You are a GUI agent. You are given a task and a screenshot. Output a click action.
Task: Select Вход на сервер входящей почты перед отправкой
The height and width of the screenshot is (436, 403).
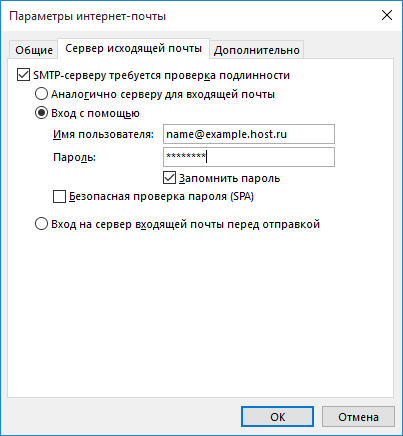[41, 224]
